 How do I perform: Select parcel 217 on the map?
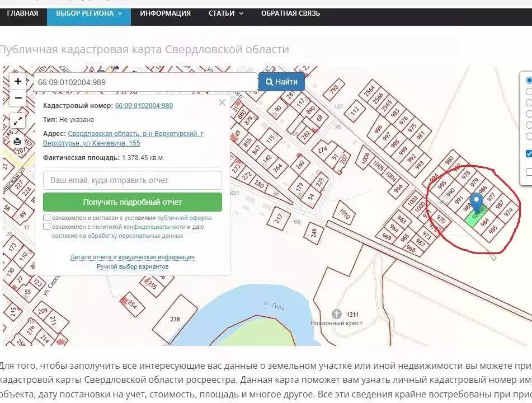pyautogui.click(x=278, y=218)
